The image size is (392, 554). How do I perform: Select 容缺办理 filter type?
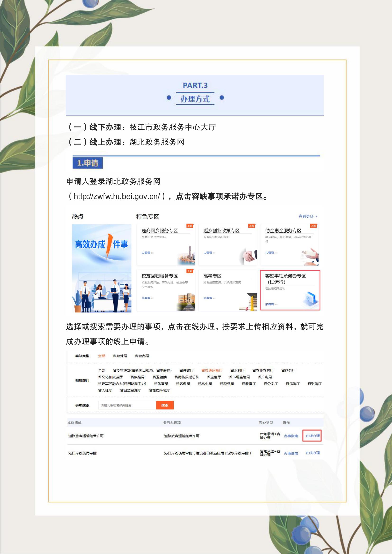(142, 356)
